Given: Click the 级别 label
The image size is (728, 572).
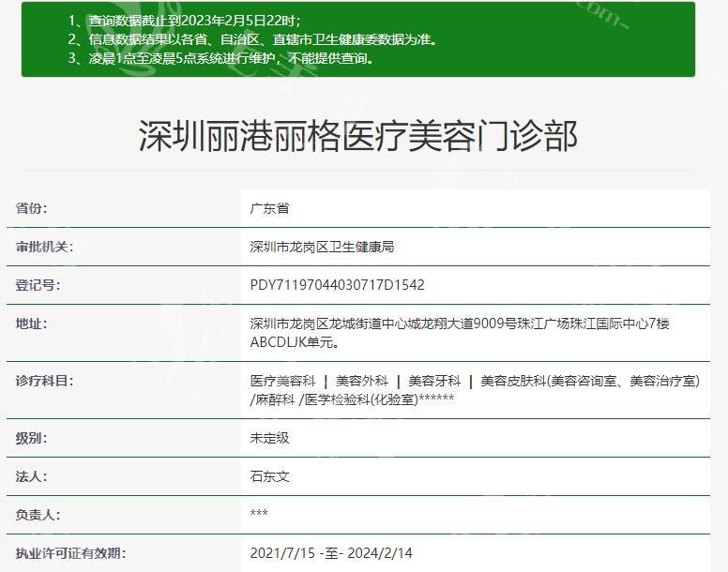Looking at the screenshot, I should 31,438.
